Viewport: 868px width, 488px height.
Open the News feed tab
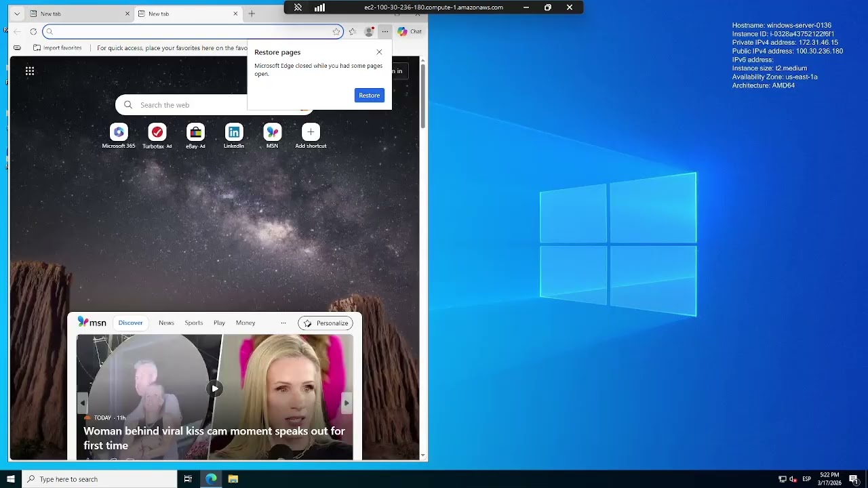[166, 323]
